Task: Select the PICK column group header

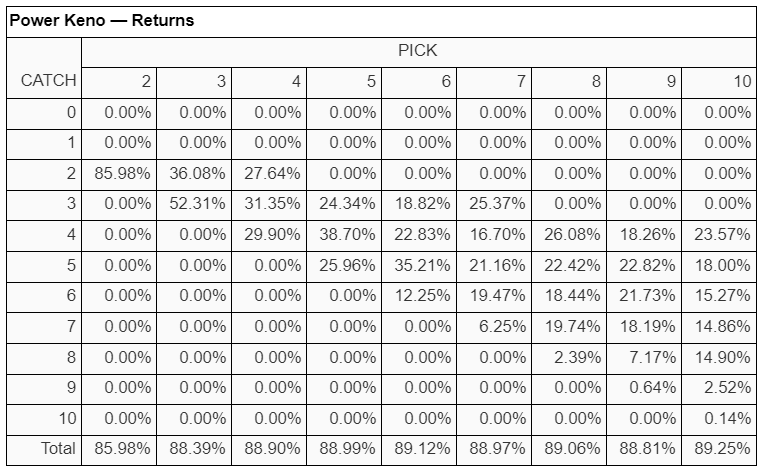Action: point(419,51)
